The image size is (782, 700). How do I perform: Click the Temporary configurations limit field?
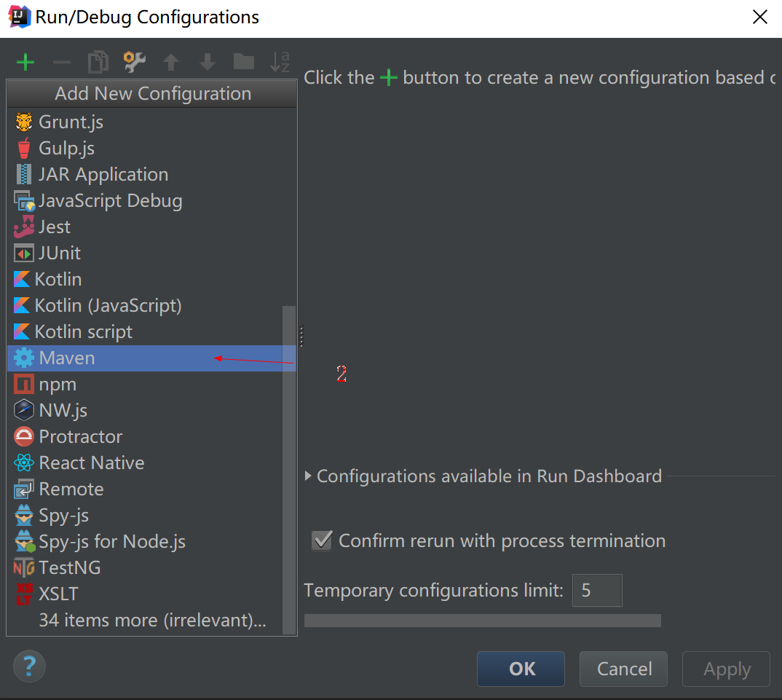pos(597,590)
